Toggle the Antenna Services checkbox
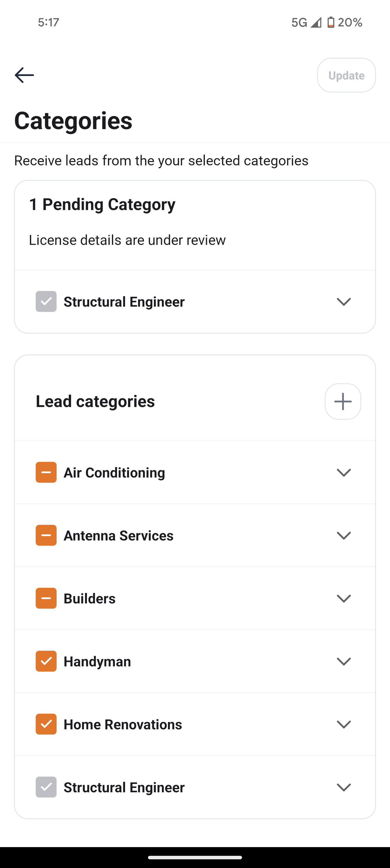The height and width of the screenshot is (868, 390). [x=46, y=536]
